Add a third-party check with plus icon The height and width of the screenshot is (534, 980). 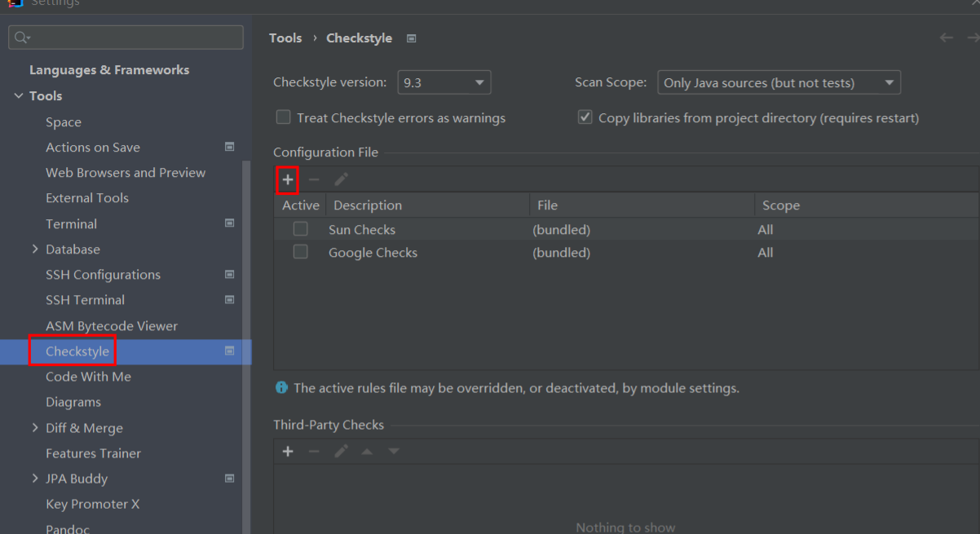288,451
